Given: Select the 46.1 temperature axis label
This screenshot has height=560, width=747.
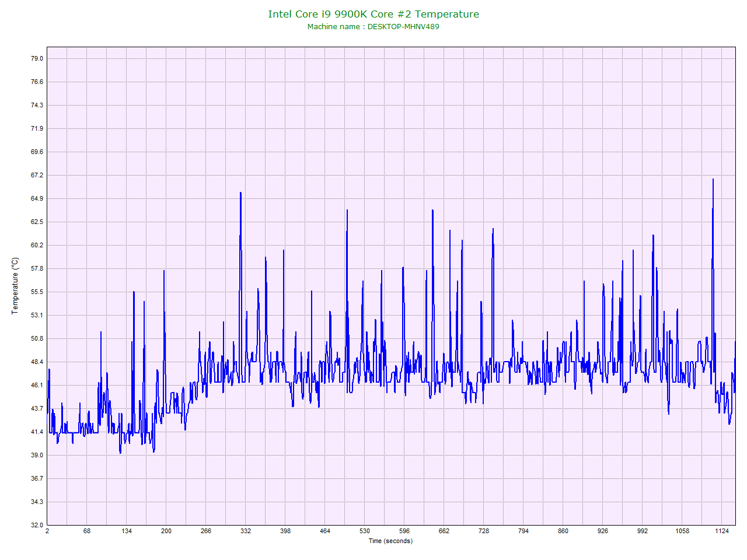Looking at the screenshot, I should (37, 385).
